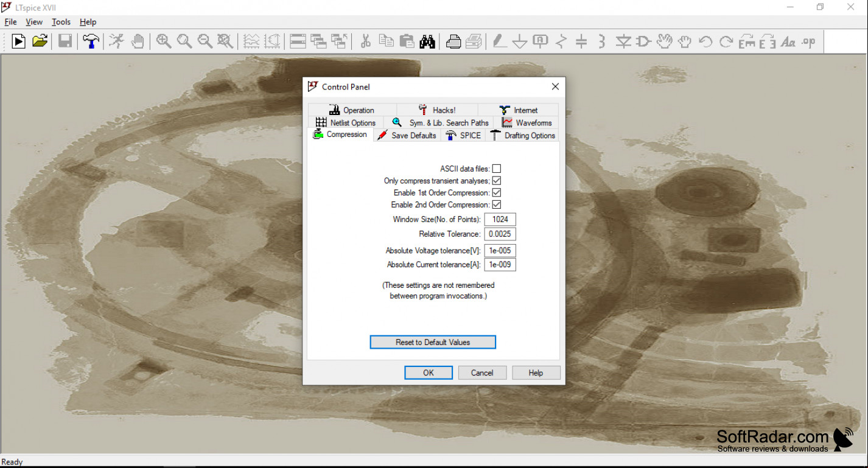This screenshot has height=468, width=868.
Task: Click the Zoom to Fit crossed magnifier icon
Action: [226, 41]
